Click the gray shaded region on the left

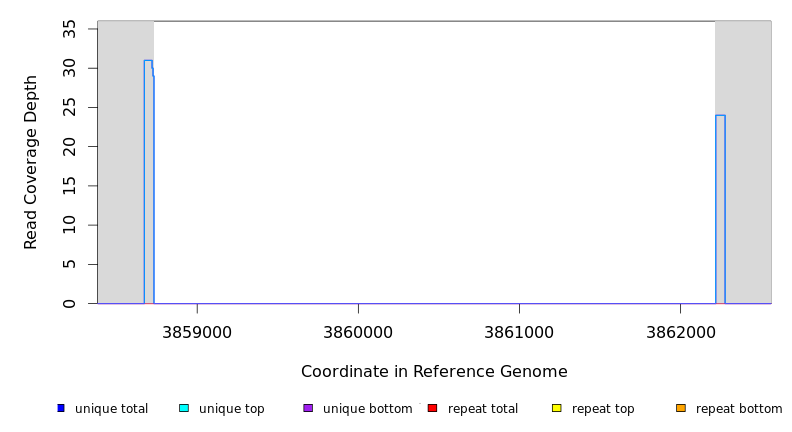(x=120, y=160)
